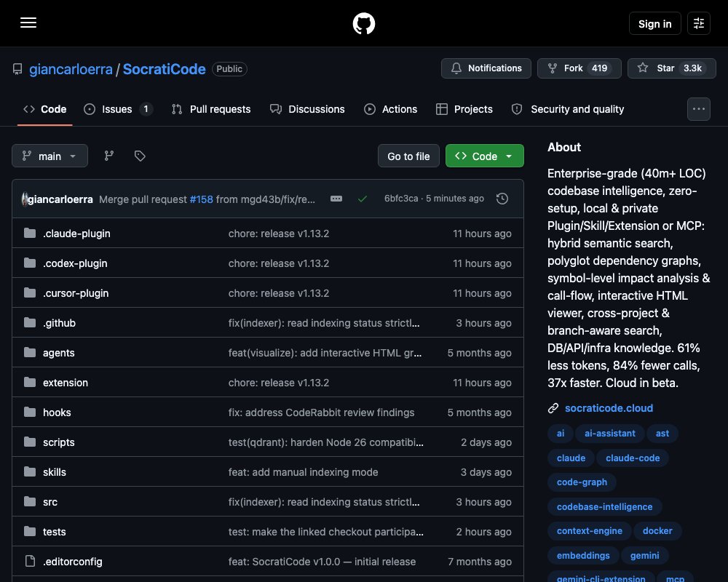Fork the repository
728x582 pixels.
579,68
